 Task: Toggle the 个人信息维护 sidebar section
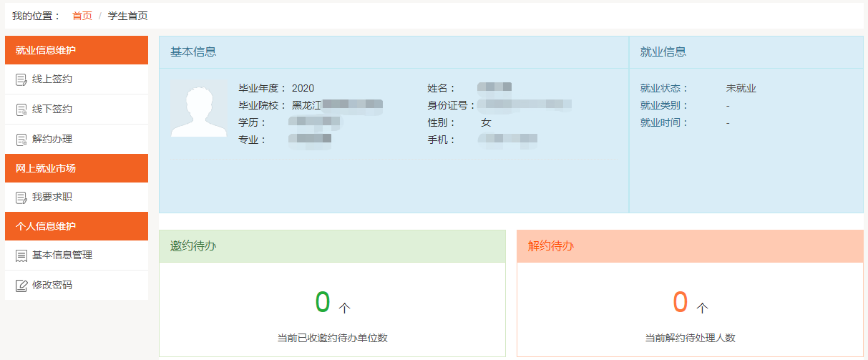(x=77, y=226)
